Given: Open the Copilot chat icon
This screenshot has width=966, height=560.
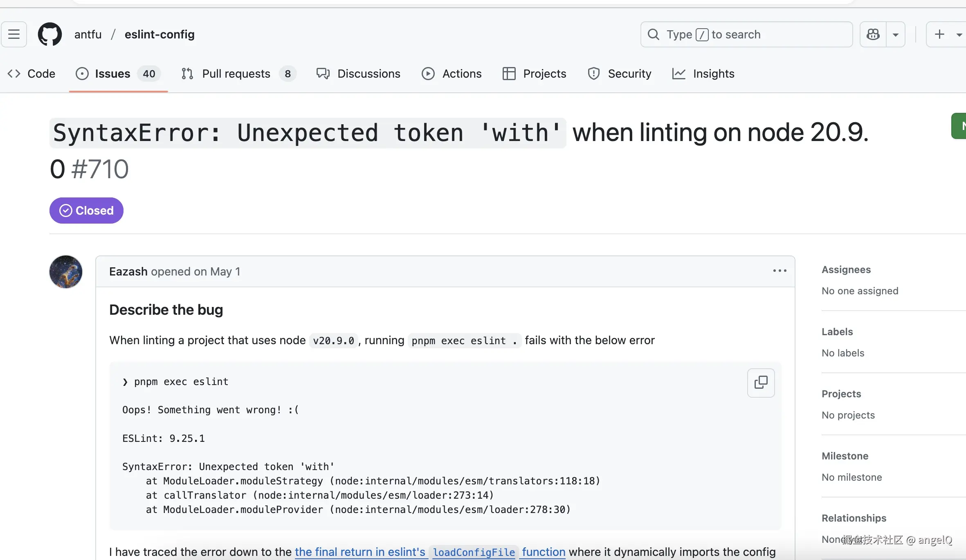Looking at the screenshot, I should pyautogui.click(x=873, y=34).
